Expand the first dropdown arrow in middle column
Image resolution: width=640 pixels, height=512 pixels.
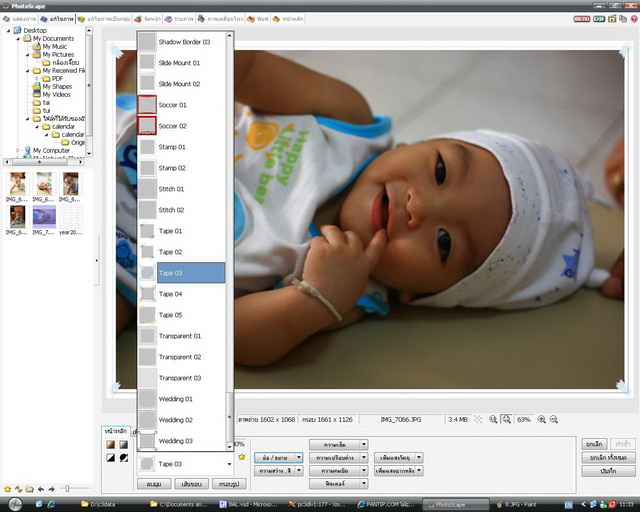click(x=364, y=444)
